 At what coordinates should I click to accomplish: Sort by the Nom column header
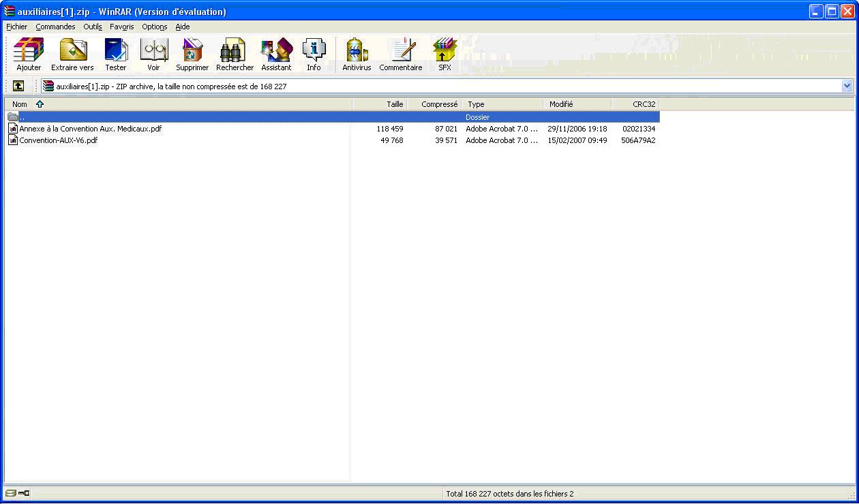click(179, 104)
